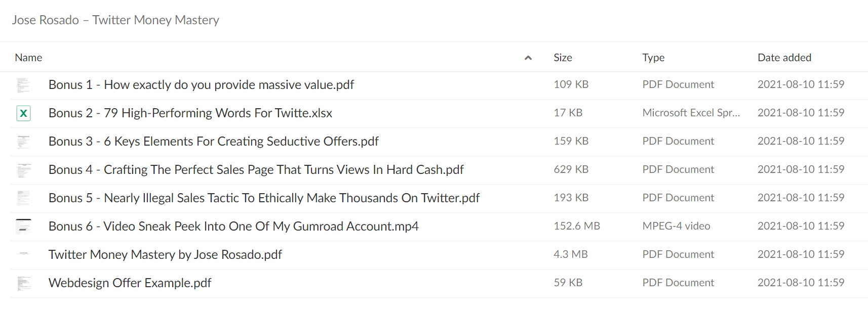Sort files by the Size column header
Image resolution: width=868 pixels, height=314 pixels.
click(563, 58)
